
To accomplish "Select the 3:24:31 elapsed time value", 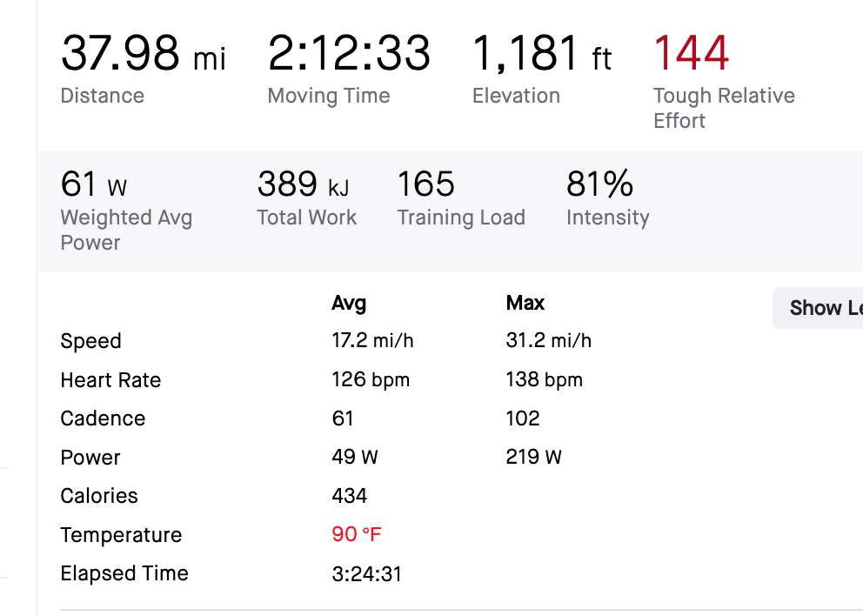I will (366, 573).
